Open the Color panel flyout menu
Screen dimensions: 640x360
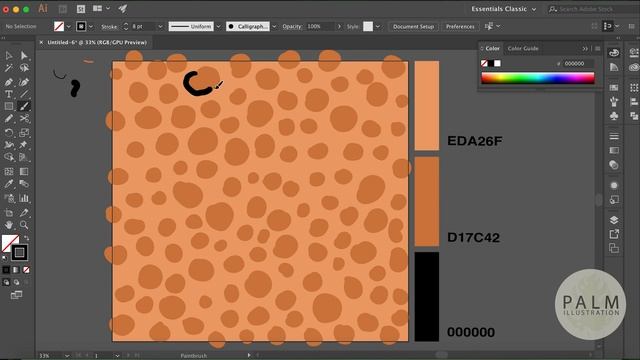pyautogui.click(x=598, y=49)
